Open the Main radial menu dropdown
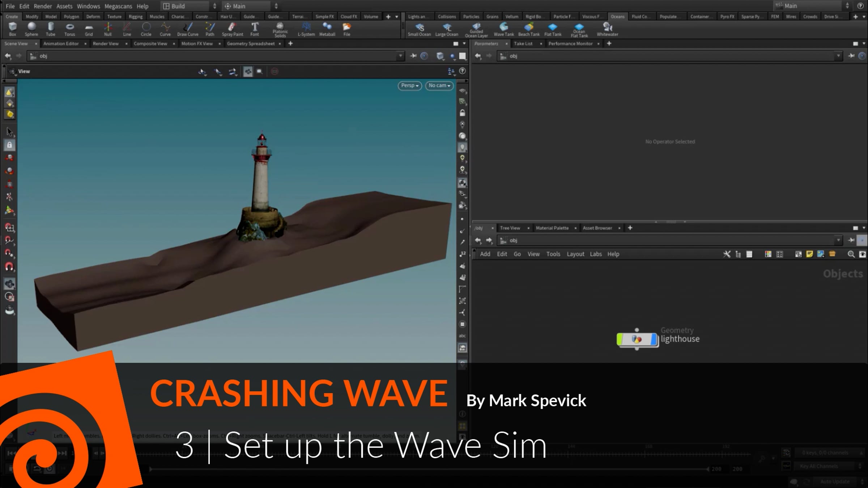868x488 pixels. 251,6
